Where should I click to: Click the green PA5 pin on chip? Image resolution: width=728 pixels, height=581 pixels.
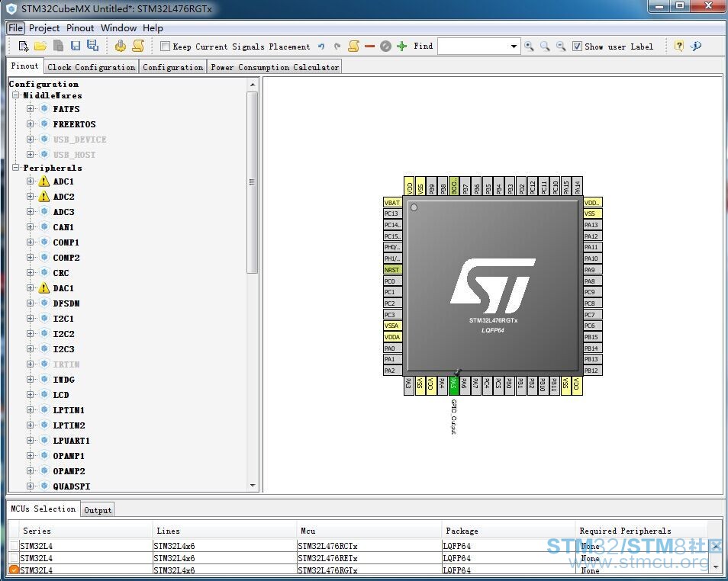pyautogui.click(x=453, y=385)
